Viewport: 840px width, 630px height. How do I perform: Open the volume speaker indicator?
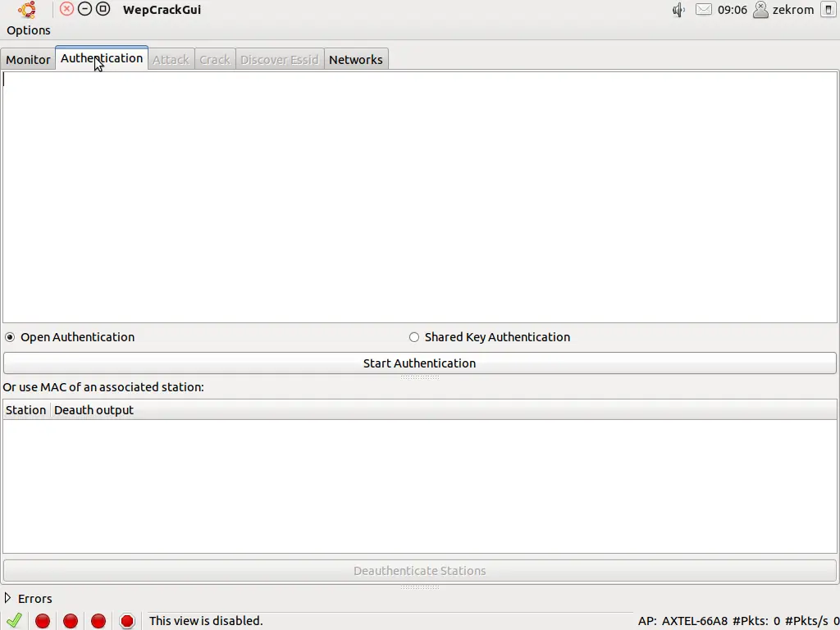tap(678, 10)
